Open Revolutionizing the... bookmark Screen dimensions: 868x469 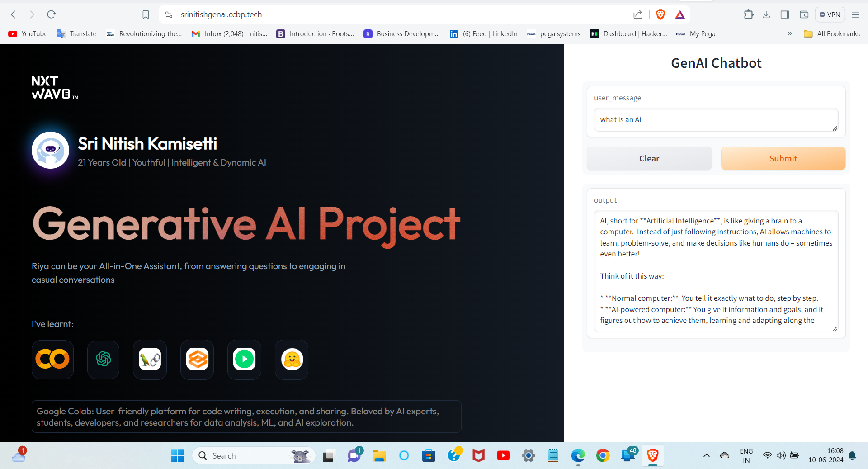(x=144, y=34)
